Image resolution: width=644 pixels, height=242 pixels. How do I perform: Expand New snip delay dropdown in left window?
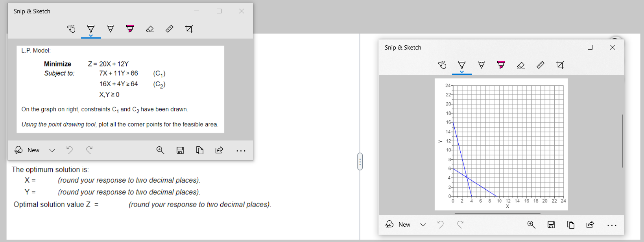(x=52, y=150)
